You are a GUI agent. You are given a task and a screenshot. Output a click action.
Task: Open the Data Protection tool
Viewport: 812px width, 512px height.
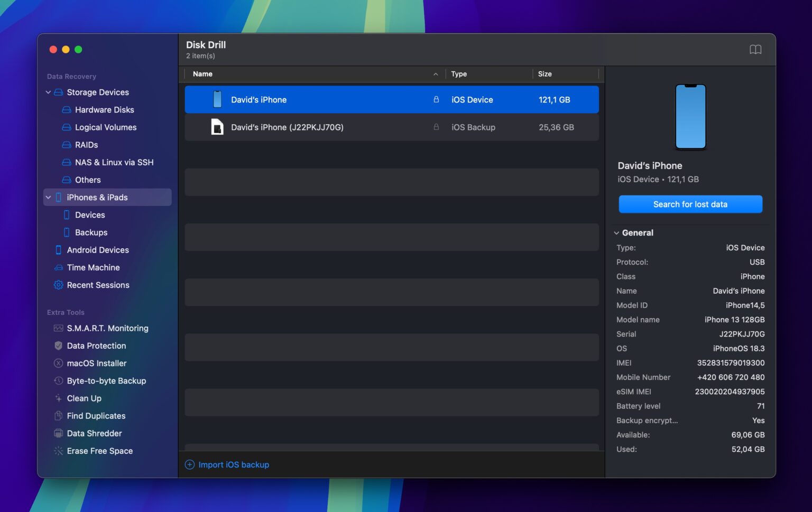96,346
